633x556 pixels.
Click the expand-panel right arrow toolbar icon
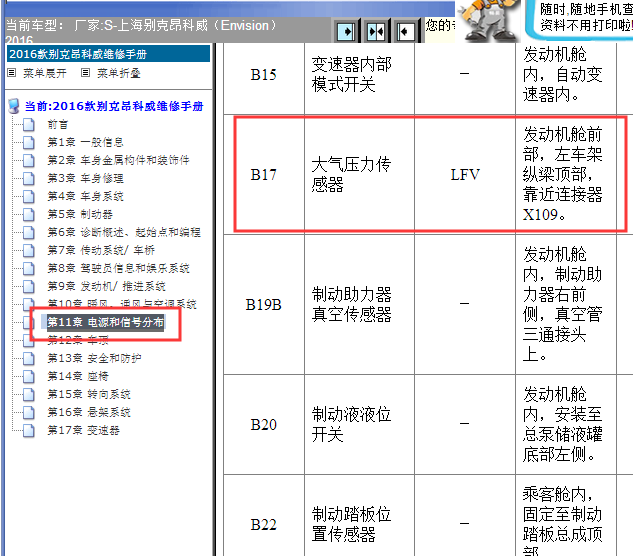point(346,31)
